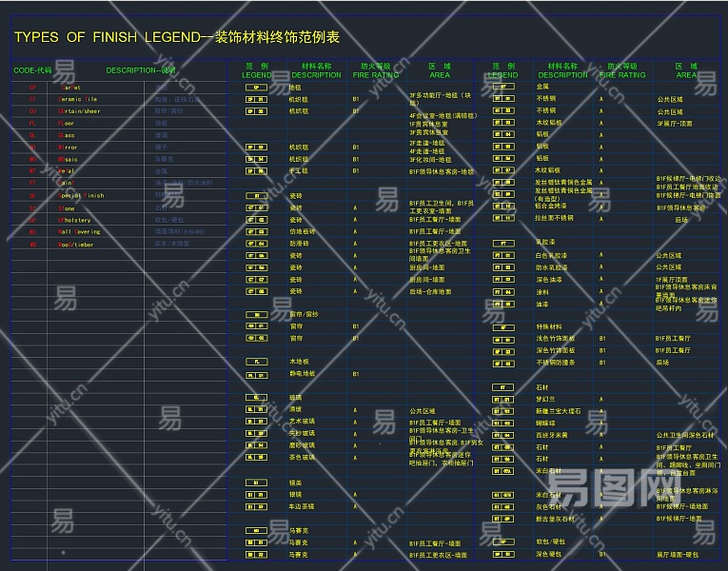Click the "新伽兰宝大理石" material name

point(558,411)
